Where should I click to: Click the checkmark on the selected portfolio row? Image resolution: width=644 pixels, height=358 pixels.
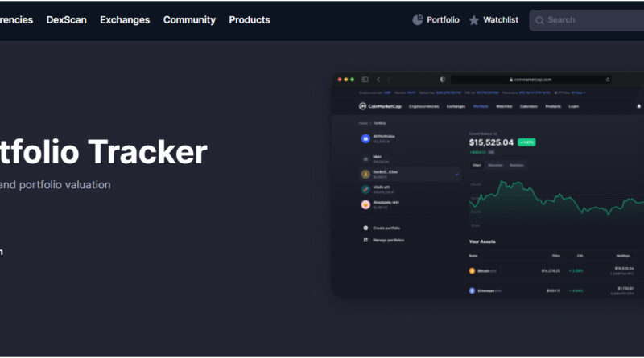(456, 174)
